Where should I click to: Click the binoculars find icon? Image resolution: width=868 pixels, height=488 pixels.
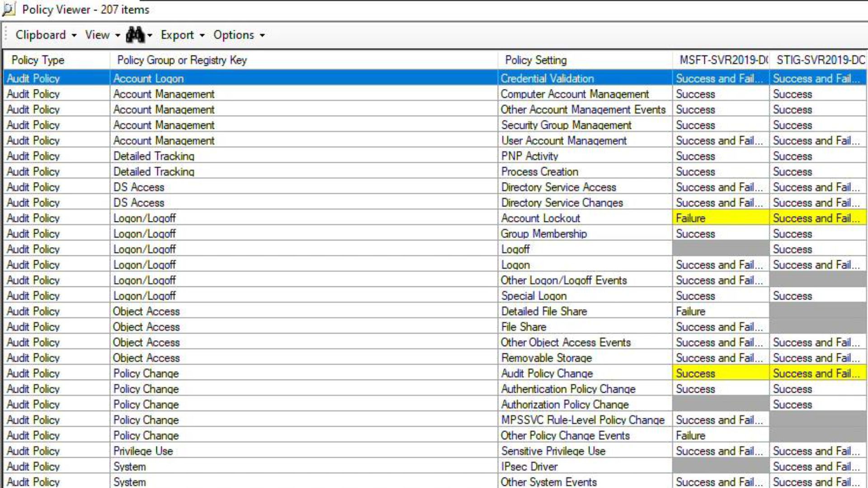135,35
